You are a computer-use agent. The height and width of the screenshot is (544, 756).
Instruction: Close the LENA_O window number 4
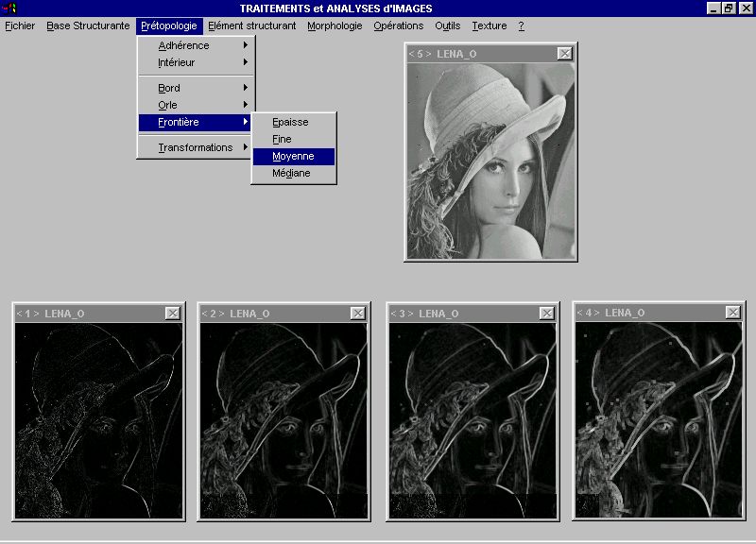tap(732, 313)
